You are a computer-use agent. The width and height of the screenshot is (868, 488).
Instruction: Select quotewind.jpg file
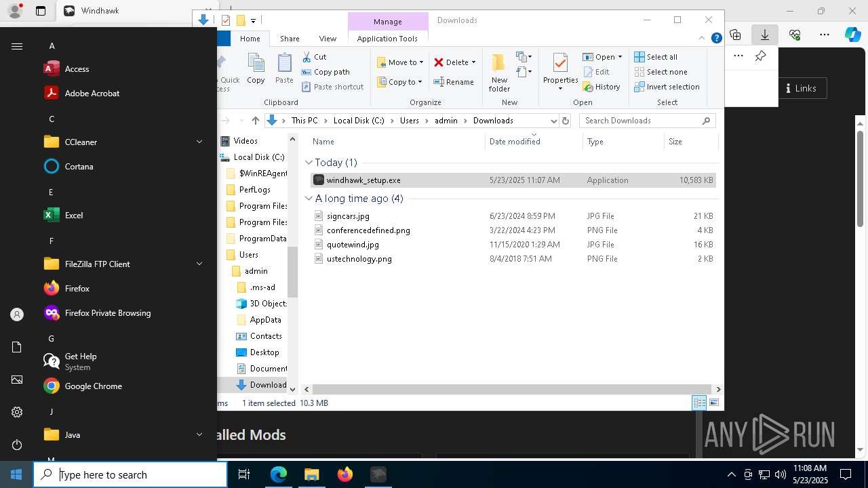[513, 245]
